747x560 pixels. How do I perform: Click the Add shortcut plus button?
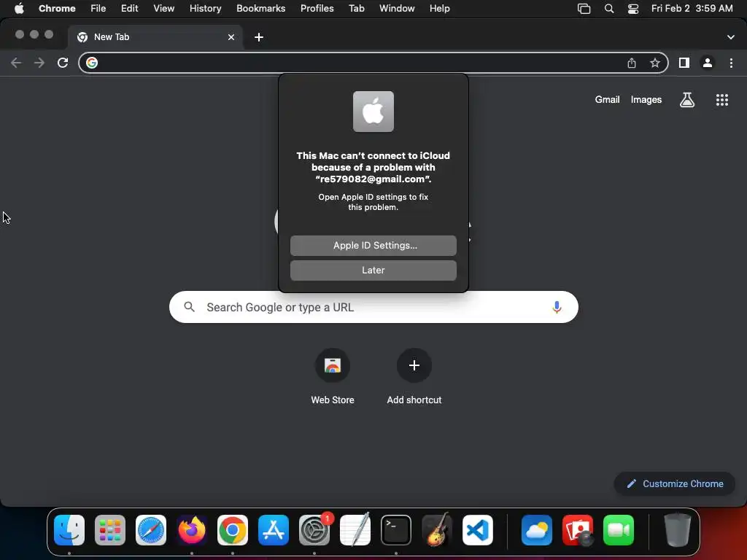click(414, 365)
